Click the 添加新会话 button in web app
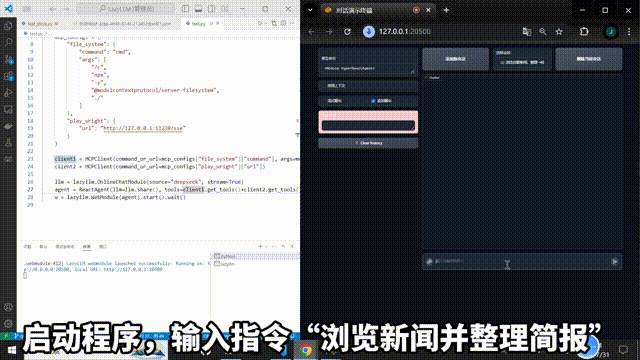The image size is (640, 360). click(x=456, y=59)
